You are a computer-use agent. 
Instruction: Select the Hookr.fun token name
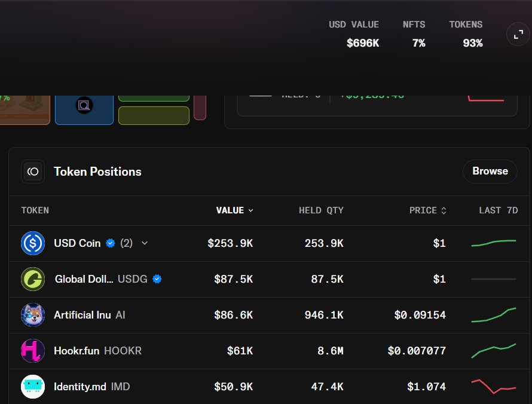(77, 351)
